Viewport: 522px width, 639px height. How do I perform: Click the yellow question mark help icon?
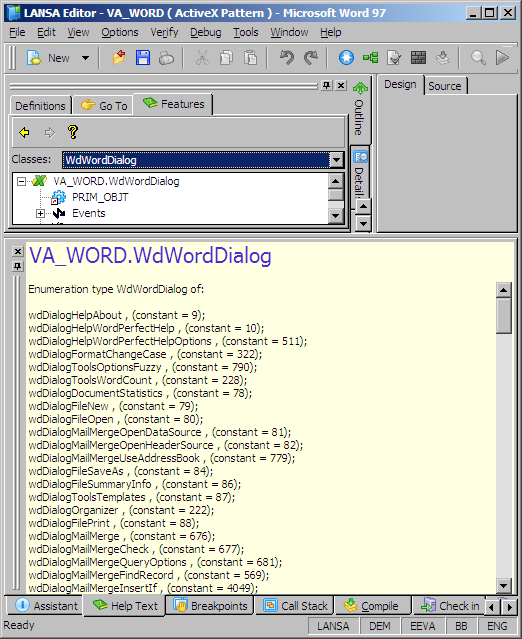[73, 132]
